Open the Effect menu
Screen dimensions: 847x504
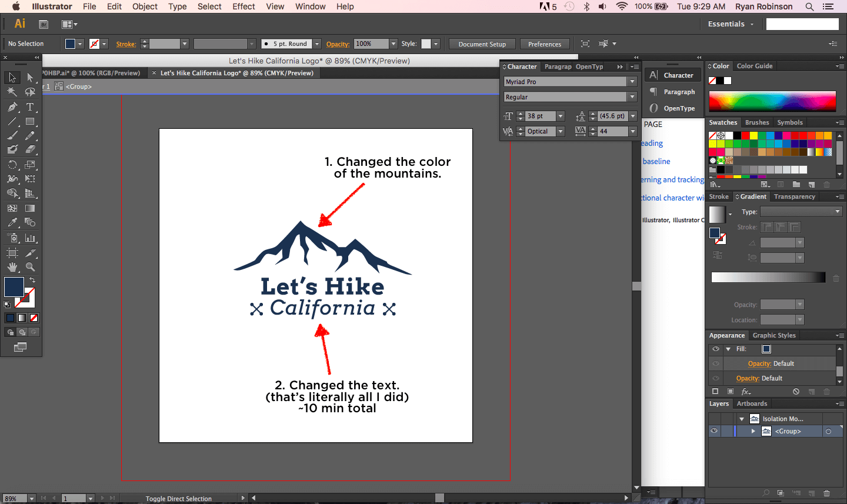coord(244,6)
